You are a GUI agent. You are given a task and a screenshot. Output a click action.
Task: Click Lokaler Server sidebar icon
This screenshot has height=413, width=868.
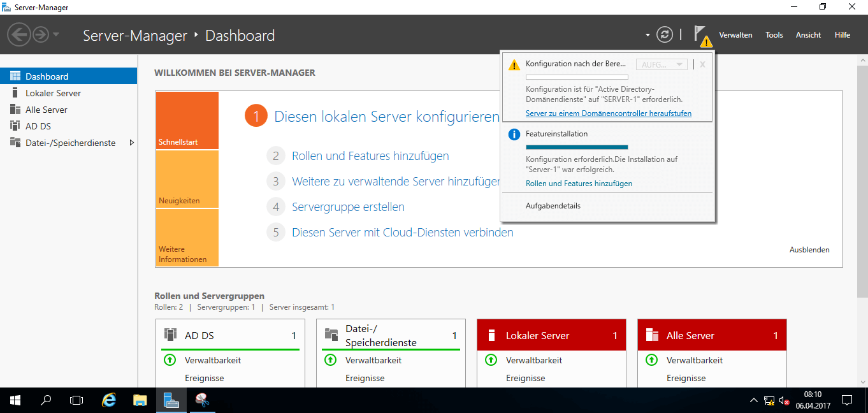coord(15,93)
